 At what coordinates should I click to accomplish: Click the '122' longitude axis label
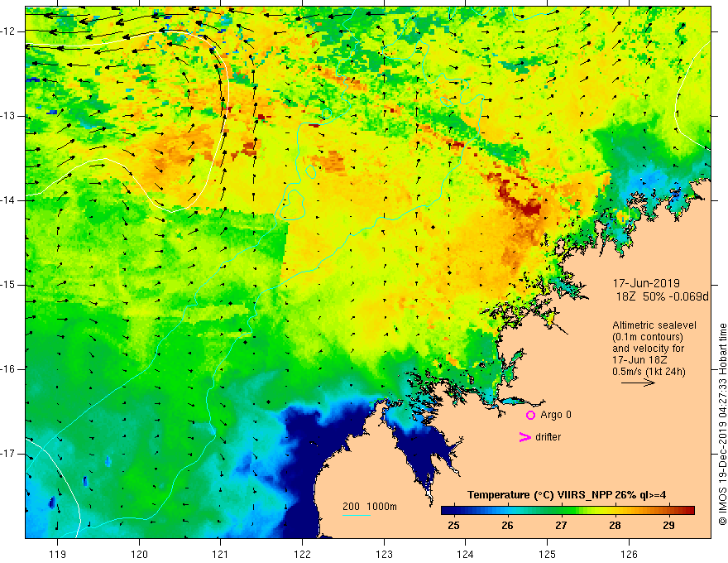pyautogui.click(x=302, y=554)
